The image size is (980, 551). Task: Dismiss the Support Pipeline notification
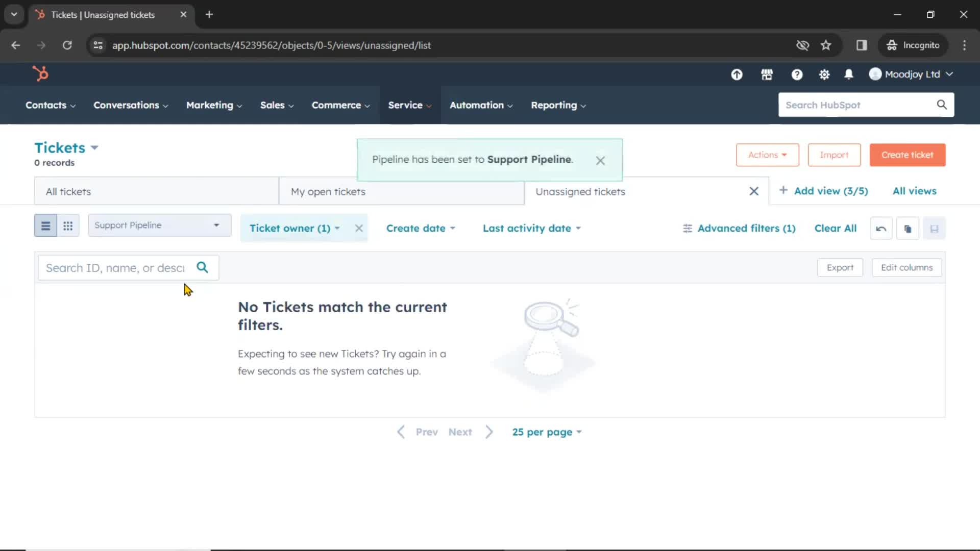coord(600,160)
